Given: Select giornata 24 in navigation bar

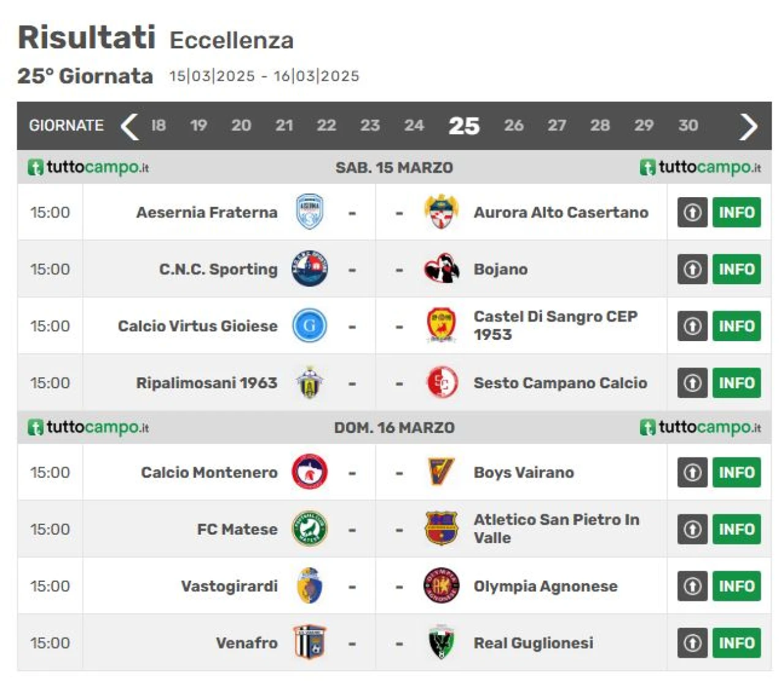Looking at the screenshot, I should pyautogui.click(x=414, y=126).
